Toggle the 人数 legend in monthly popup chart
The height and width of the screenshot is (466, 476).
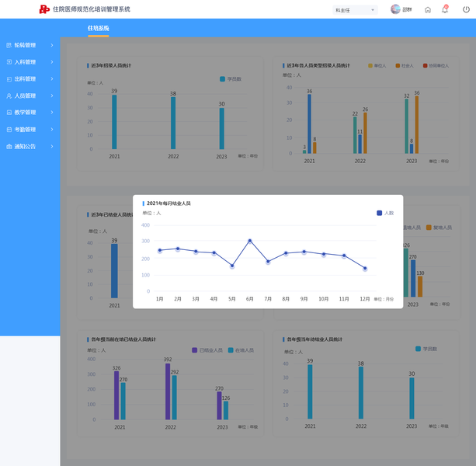pos(385,213)
